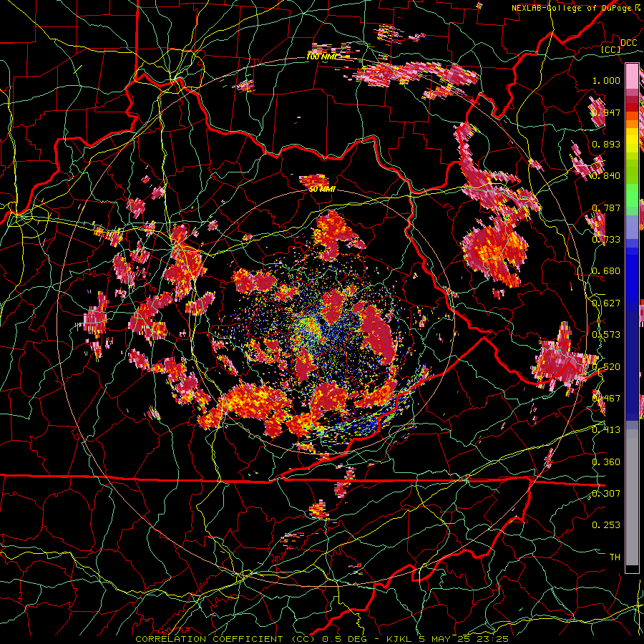Click the 0.733 scale value
Image resolution: width=644 pixels, height=644 pixels.
(x=606, y=239)
